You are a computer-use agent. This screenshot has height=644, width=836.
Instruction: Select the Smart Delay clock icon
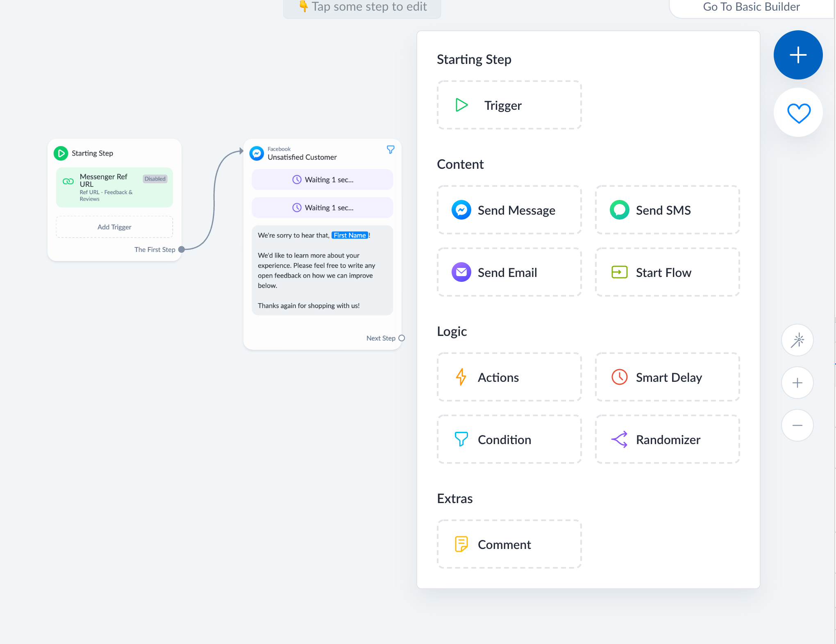(619, 377)
